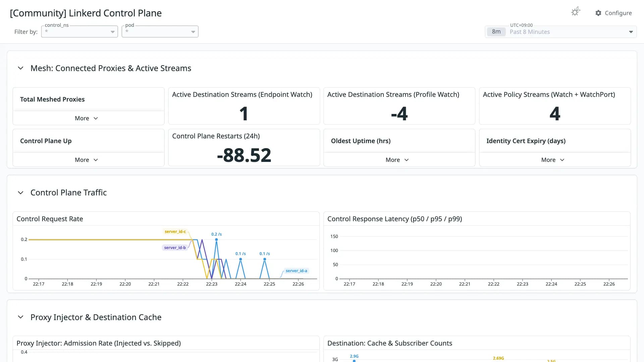The width and height of the screenshot is (644, 362).
Task: Click the Control Response Latency panel title
Action: pos(394,219)
